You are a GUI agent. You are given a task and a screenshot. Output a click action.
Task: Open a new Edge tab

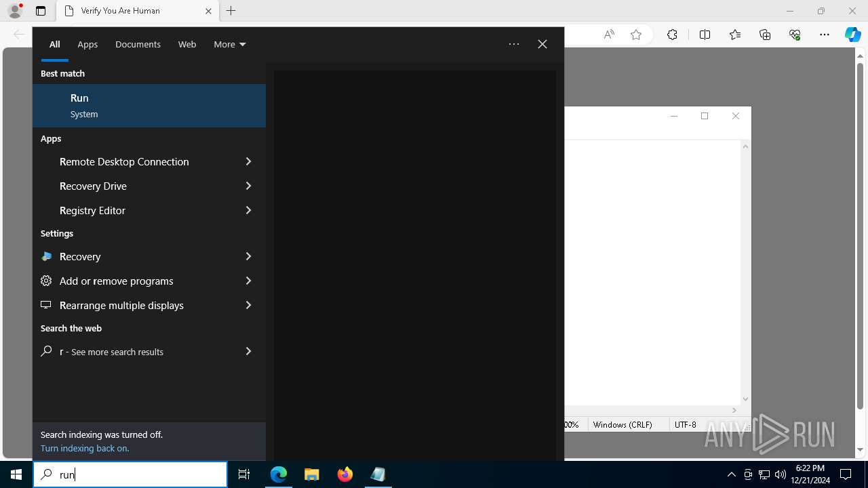pyautogui.click(x=231, y=11)
